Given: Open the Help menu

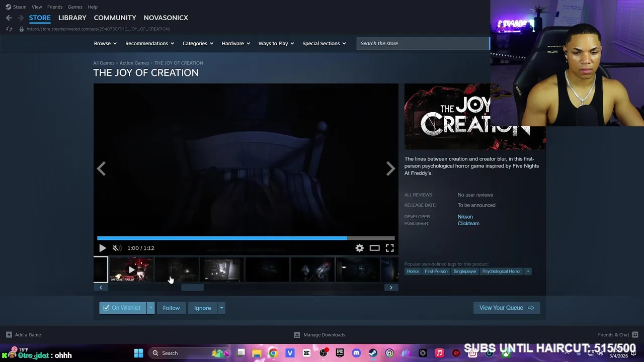Looking at the screenshot, I should pyautogui.click(x=93, y=7).
